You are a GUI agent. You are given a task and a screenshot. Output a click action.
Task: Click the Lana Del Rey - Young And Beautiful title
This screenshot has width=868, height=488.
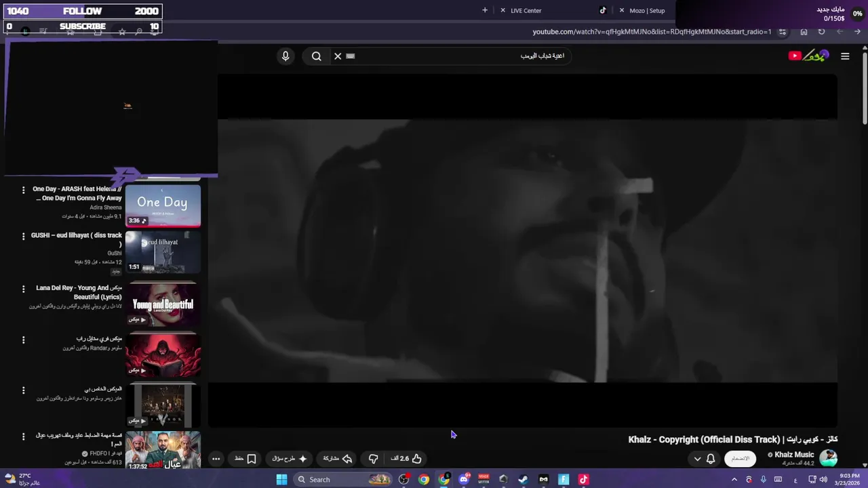79,292
